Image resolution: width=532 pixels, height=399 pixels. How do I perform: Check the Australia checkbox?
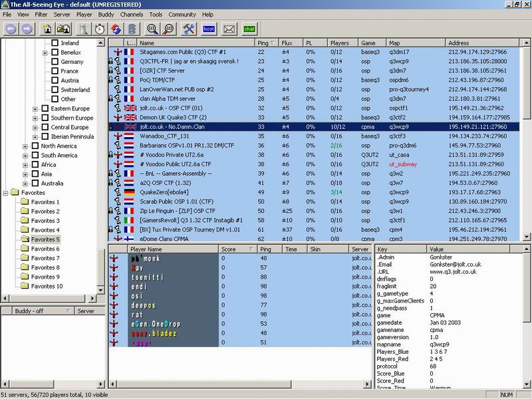35,183
